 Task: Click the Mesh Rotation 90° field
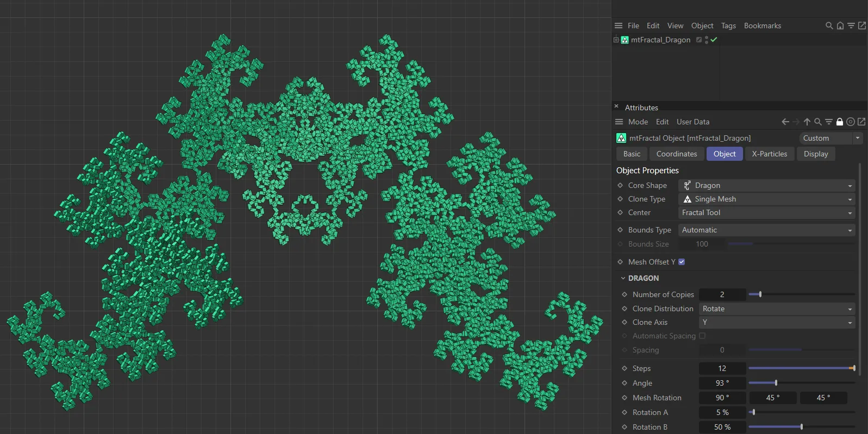pos(722,398)
